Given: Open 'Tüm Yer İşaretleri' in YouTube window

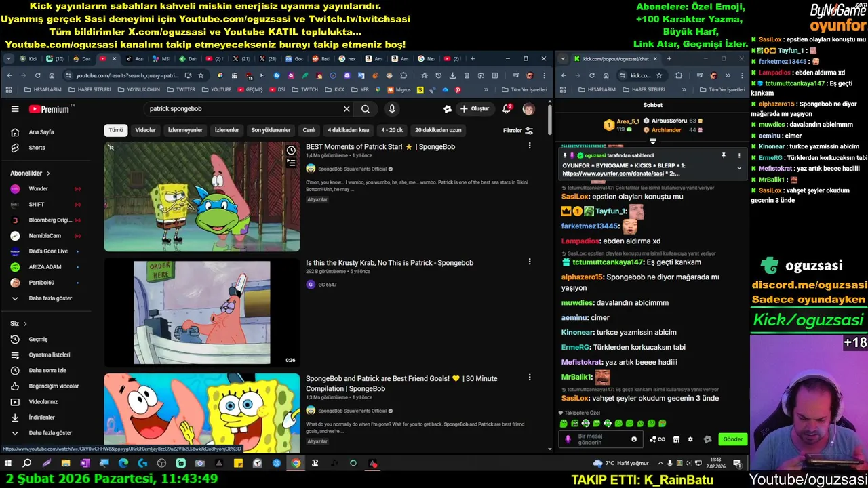Looking at the screenshot, I should point(524,89).
